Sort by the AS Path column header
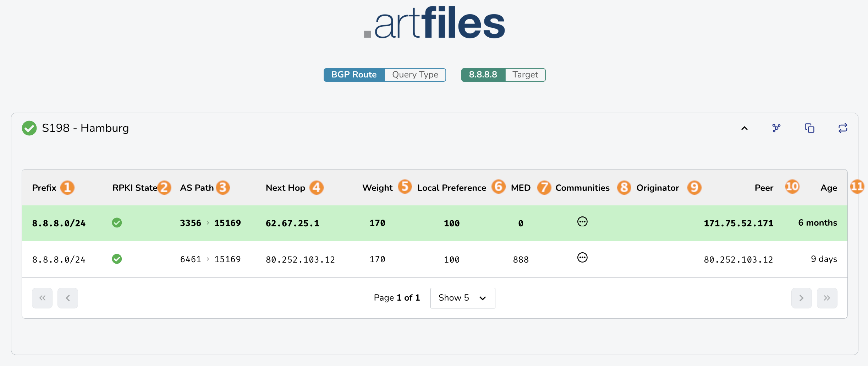This screenshot has height=366, width=868. [197, 188]
